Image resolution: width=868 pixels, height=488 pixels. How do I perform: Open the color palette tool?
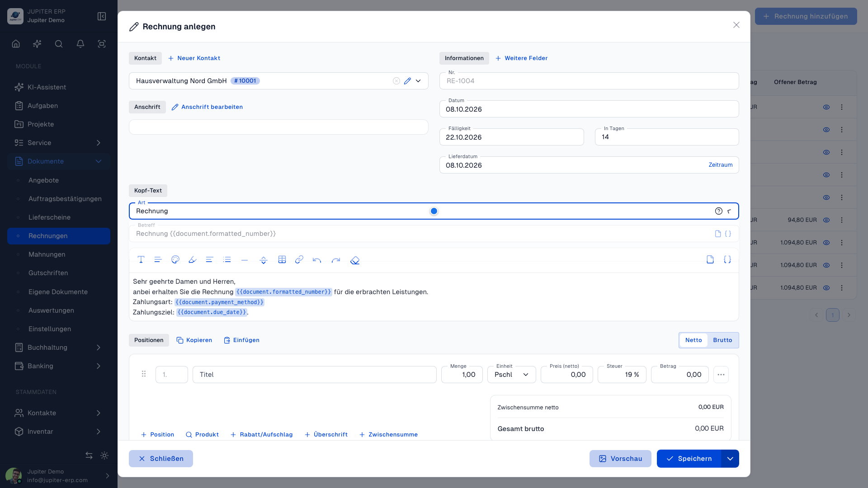pyautogui.click(x=175, y=259)
